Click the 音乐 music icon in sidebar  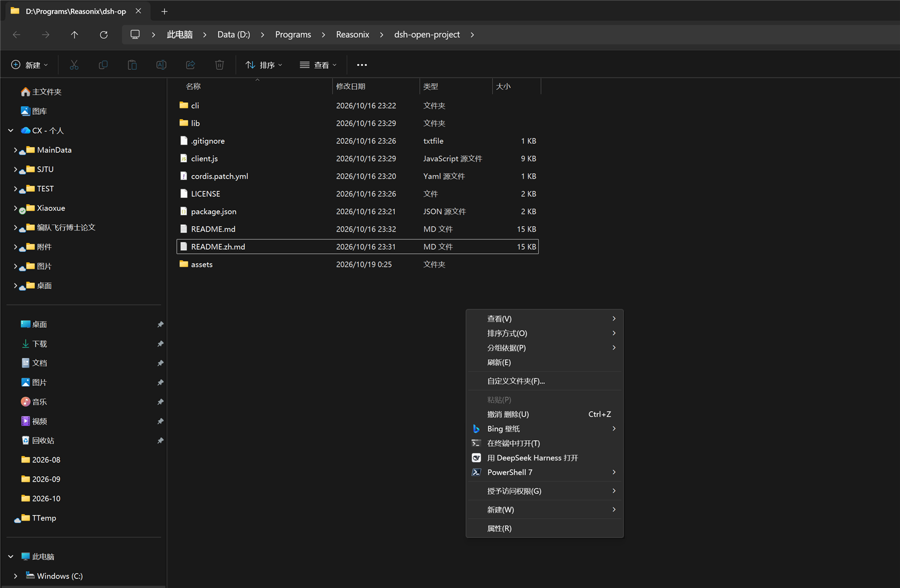(x=25, y=401)
